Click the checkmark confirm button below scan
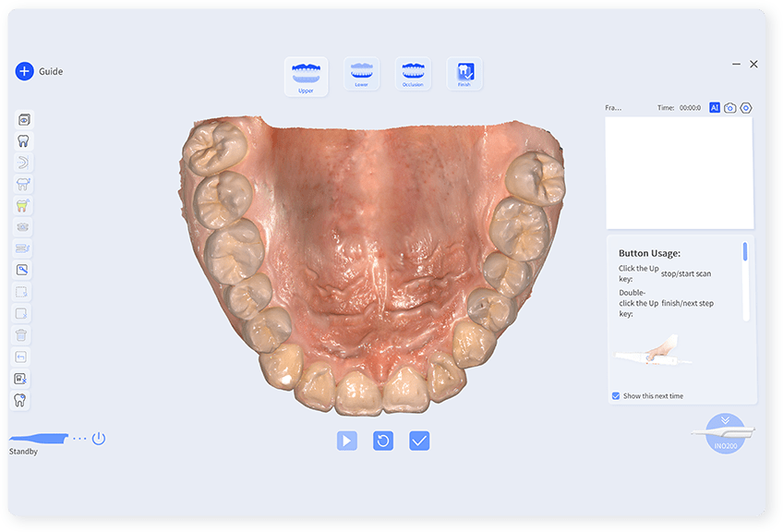The width and height of the screenshot is (783, 532). 419,441
